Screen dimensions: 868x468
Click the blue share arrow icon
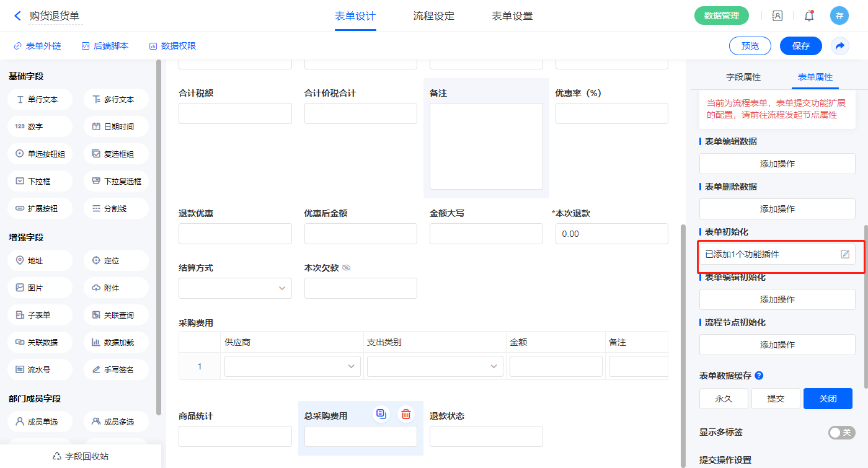(x=839, y=46)
